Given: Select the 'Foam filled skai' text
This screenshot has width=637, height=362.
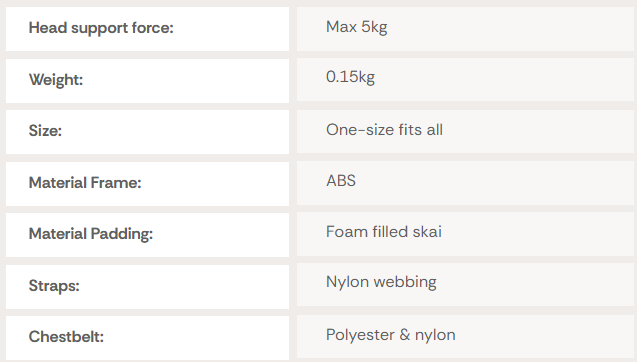Looking at the screenshot, I should [x=384, y=232].
